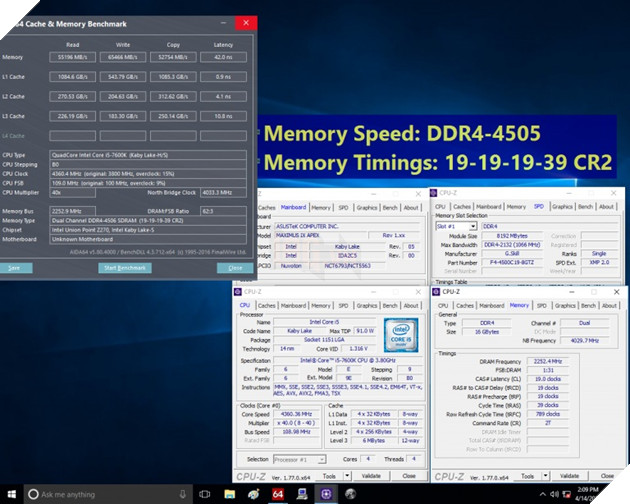Screen dimensions: 630x504
Task: Click the Memory Write value 65466 MB/s
Action: pos(123,57)
